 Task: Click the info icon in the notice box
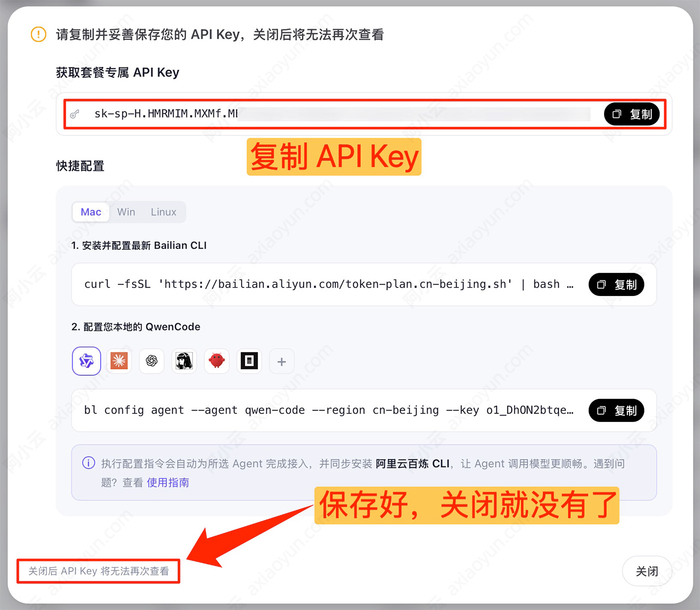pyautogui.click(x=88, y=463)
